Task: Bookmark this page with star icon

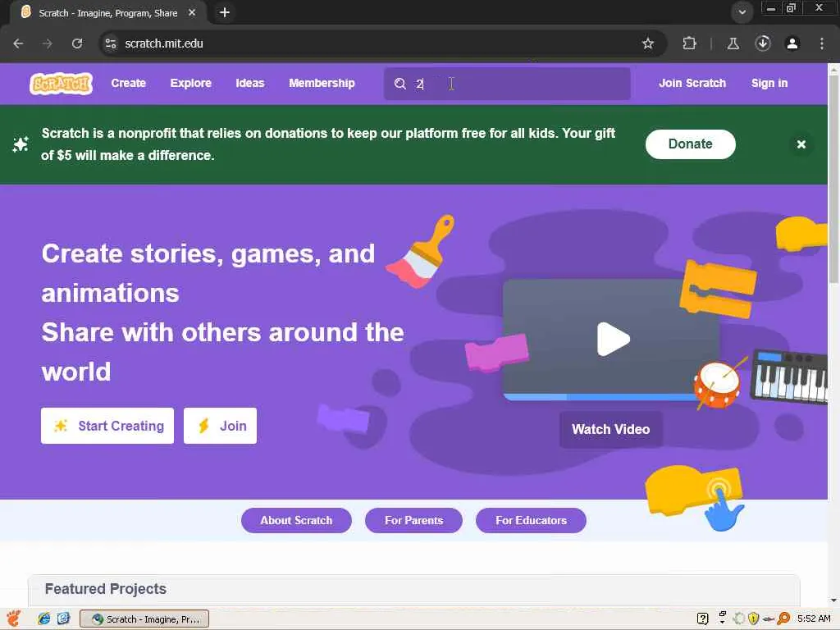Action: (x=648, y=43)
